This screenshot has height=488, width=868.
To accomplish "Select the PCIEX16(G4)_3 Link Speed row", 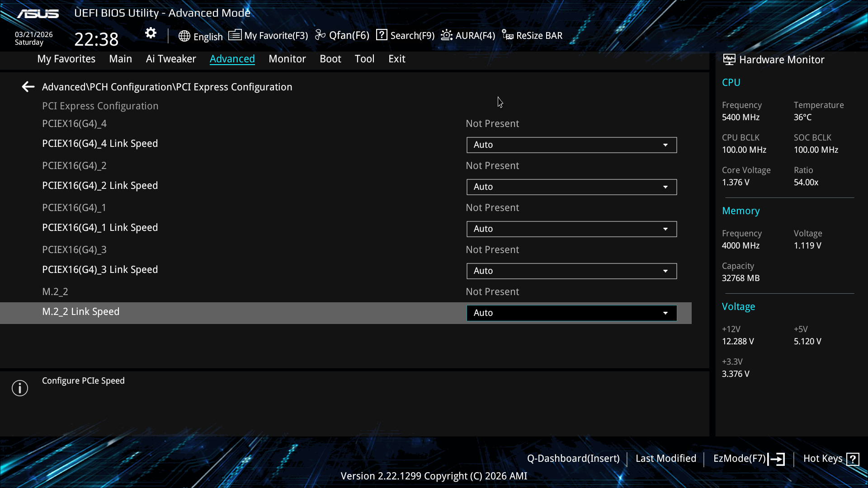I will 100,270.
